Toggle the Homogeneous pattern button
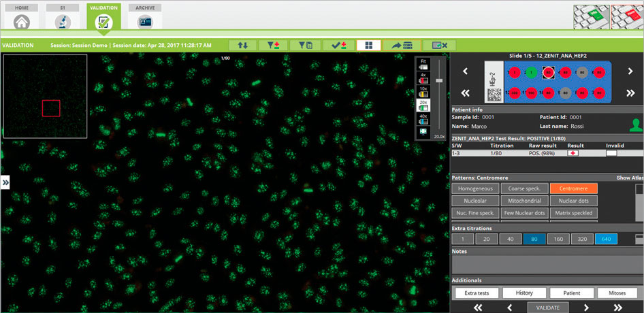The width and height of the screenshot is (644, 313). point(474,188)
